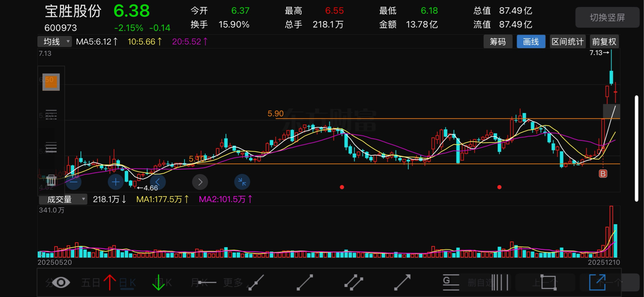This screenshot has height=297, width=644.
Task: Select the arrow line drawing tool
Action: pos(402,282)
